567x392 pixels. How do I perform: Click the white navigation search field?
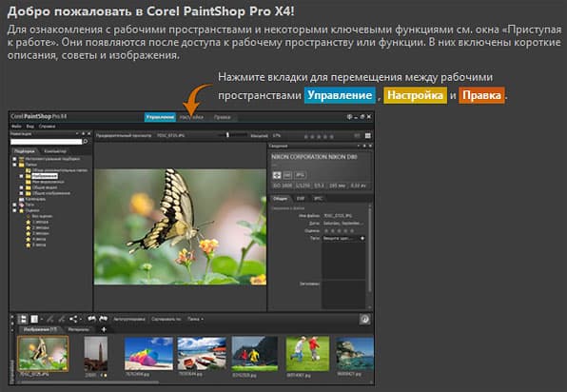[47, 142]
